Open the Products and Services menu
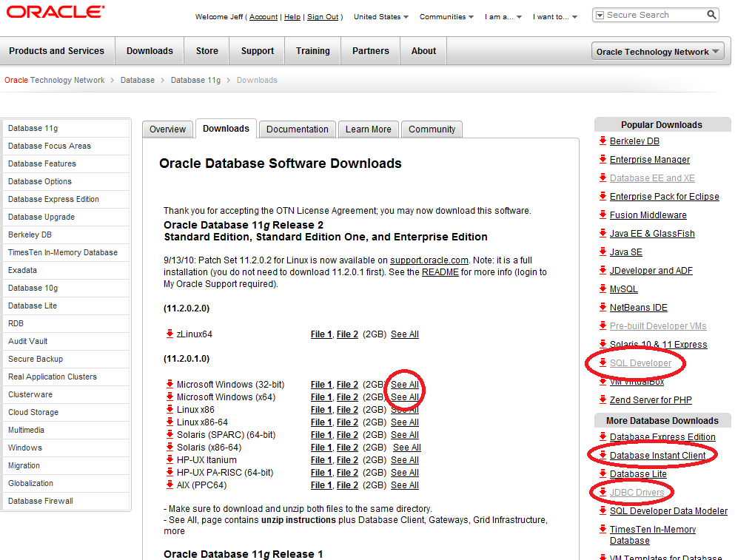The width and height of the screenshot is (735, 560). (57, 50)
